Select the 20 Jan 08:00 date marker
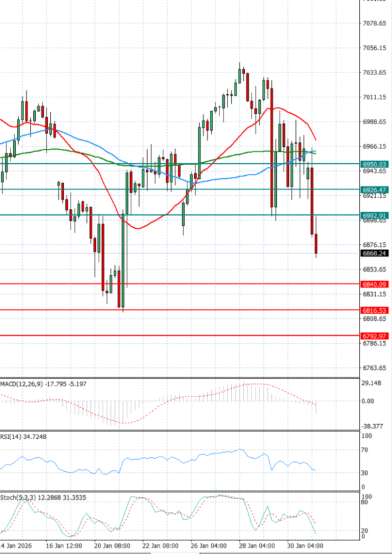392x554 pixels. pyautogui.click(x=112, y=545)
